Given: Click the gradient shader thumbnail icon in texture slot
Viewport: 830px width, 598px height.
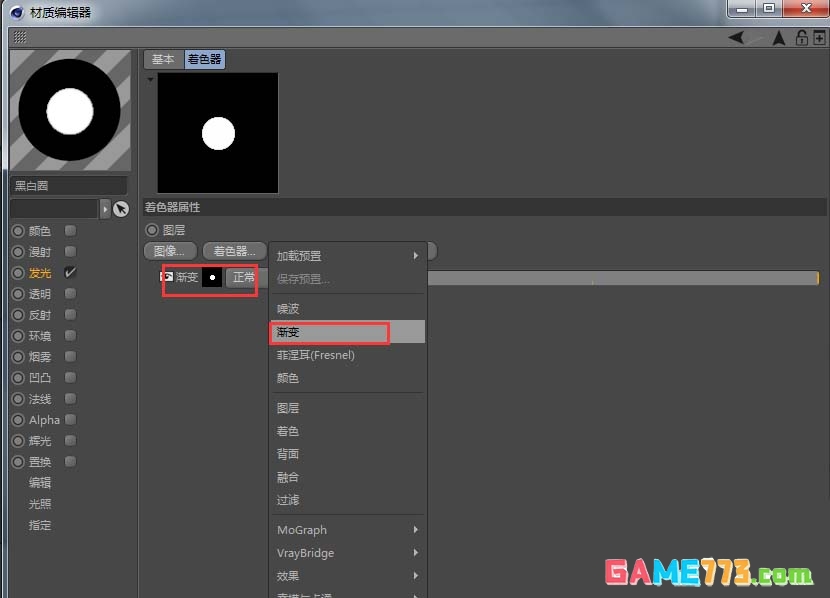Looking at the screenshot, I should pos(169,277).
